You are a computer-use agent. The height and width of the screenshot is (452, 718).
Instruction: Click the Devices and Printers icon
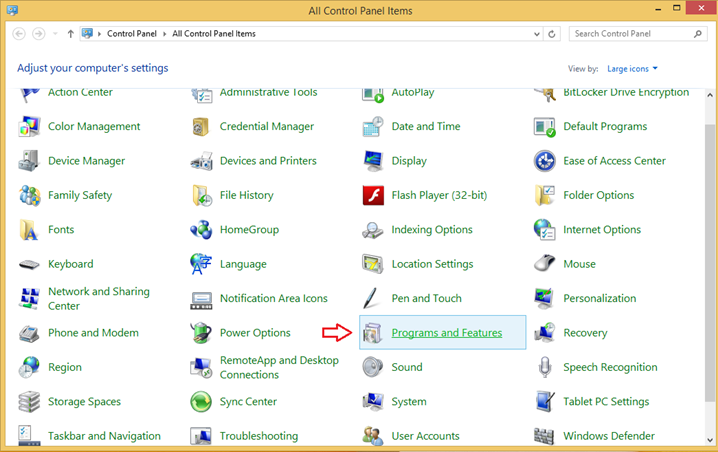tap(201, 161)
